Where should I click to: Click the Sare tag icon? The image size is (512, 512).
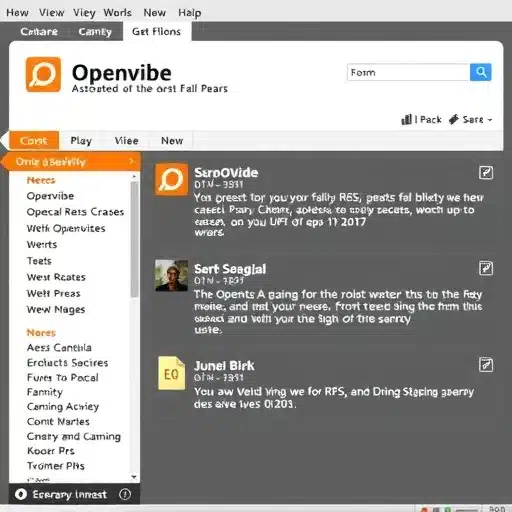point(454,119)
